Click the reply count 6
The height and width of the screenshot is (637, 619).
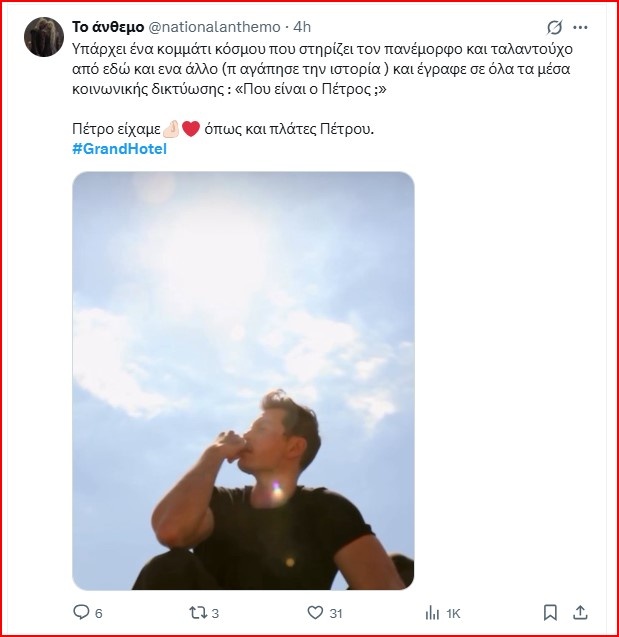99,613
